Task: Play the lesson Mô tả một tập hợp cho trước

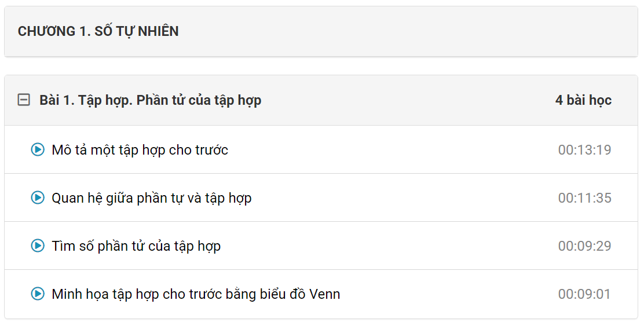Action: (x=38, y=150)
